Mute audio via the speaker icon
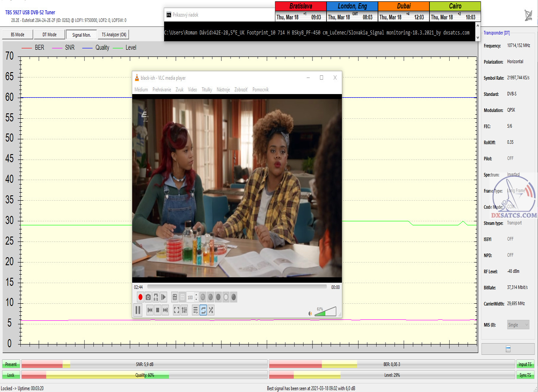This screenshot has width=538, height=392. click(310, 313)
